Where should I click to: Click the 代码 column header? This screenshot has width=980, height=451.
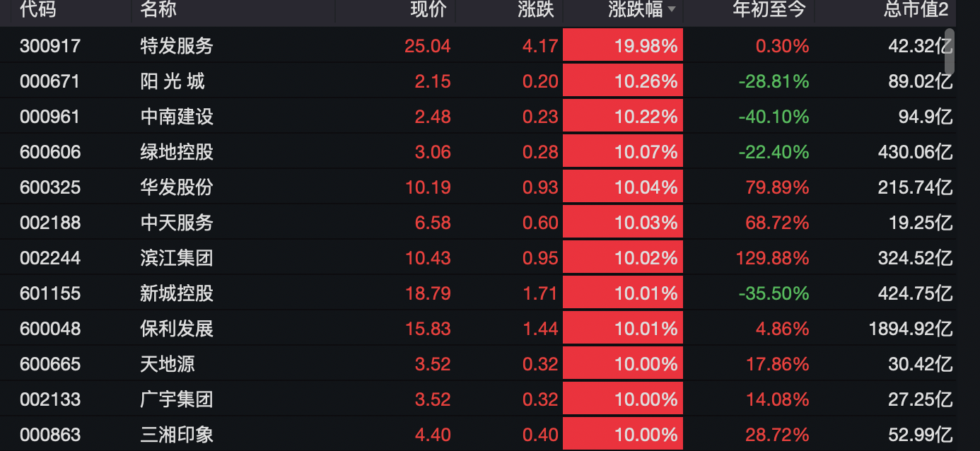(38, 10)
